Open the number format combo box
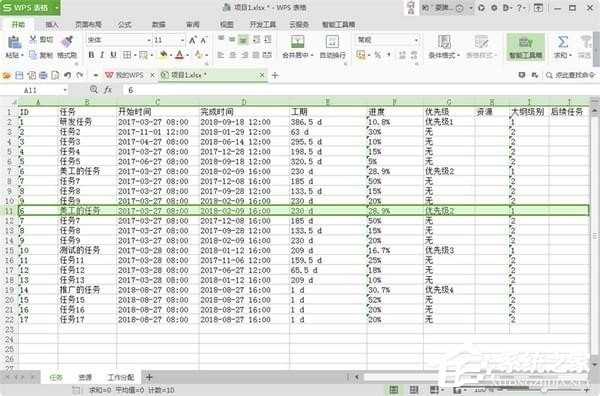The width and height of the screenshot is (600, 396). [387, 40]
